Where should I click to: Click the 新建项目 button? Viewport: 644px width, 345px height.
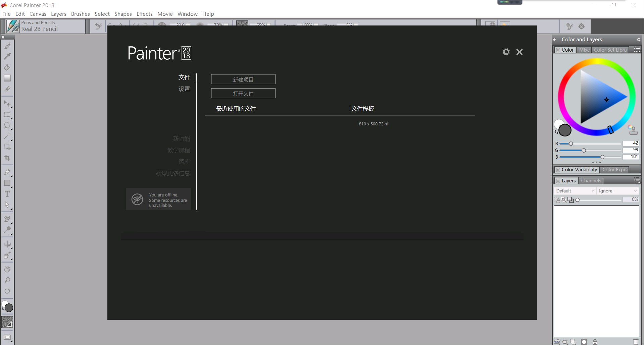click(x=243, y=79)
